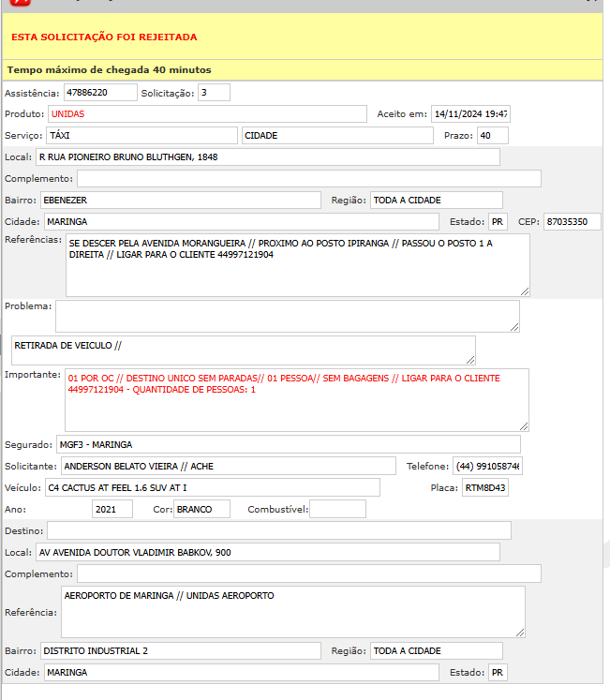Viewport: 610px width, 700px height.
Task: Click the Estado field next to CEP
Action: click(498, 222)
